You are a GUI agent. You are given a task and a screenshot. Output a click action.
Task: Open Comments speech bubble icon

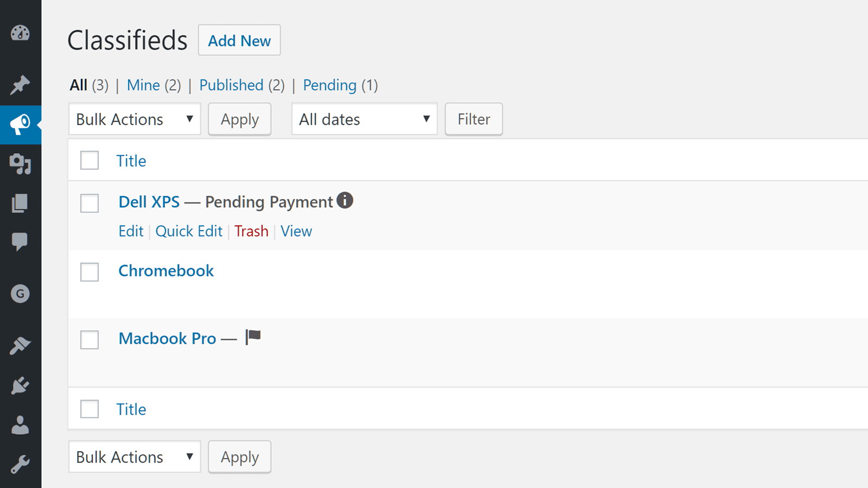pos(20,242)
